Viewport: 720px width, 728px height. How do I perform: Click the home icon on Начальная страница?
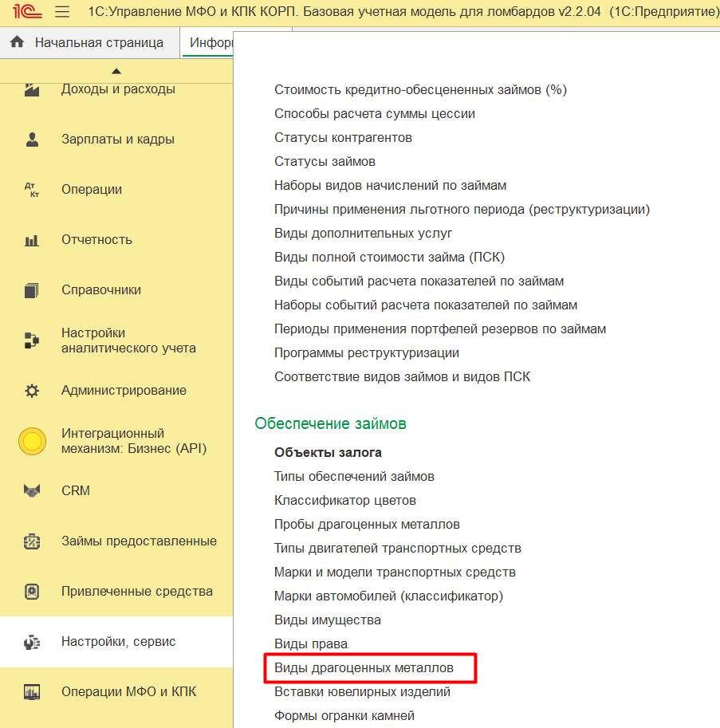18,42
